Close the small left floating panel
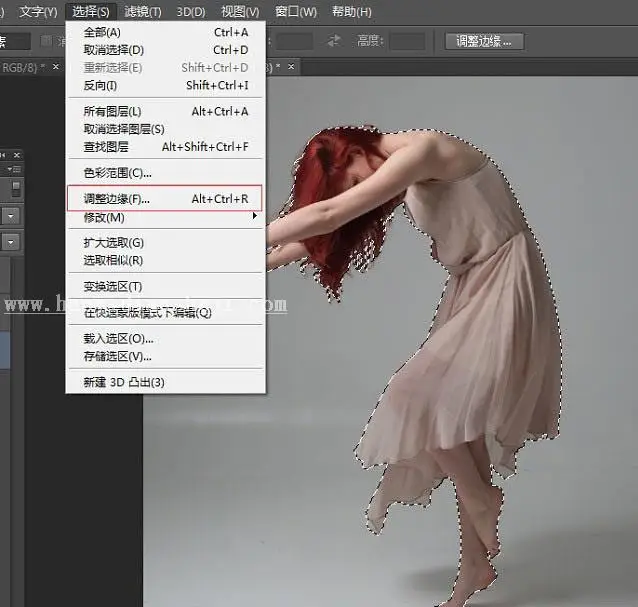Image resolution: width=638 pixels, height=607 pixels. coord(17,155)
